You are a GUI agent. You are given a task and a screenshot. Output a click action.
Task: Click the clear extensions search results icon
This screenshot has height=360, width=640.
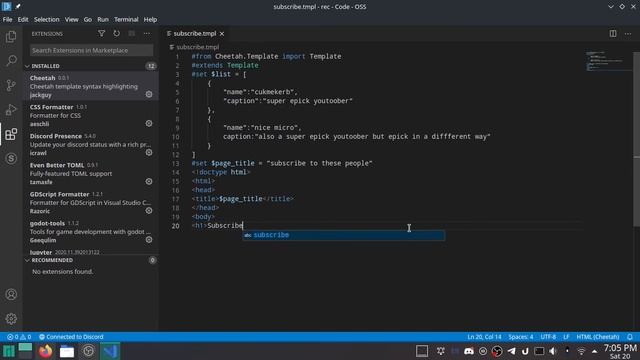pos(131,33)
